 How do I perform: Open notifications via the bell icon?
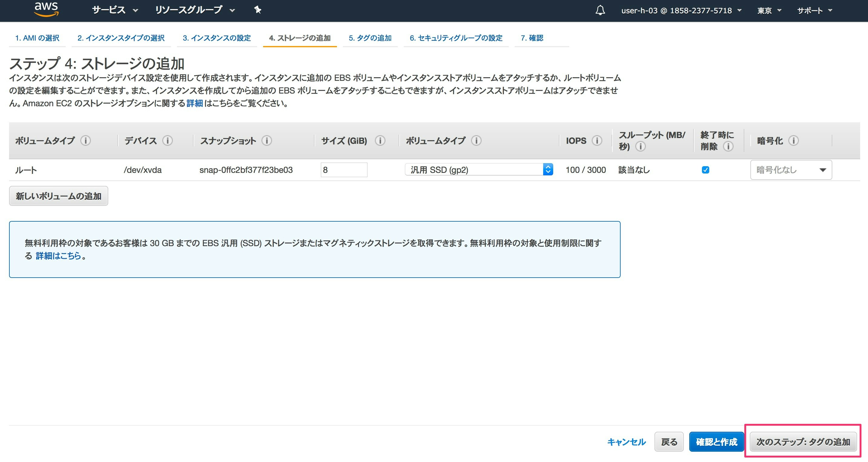pyautogui.click(x=600, y=10)
